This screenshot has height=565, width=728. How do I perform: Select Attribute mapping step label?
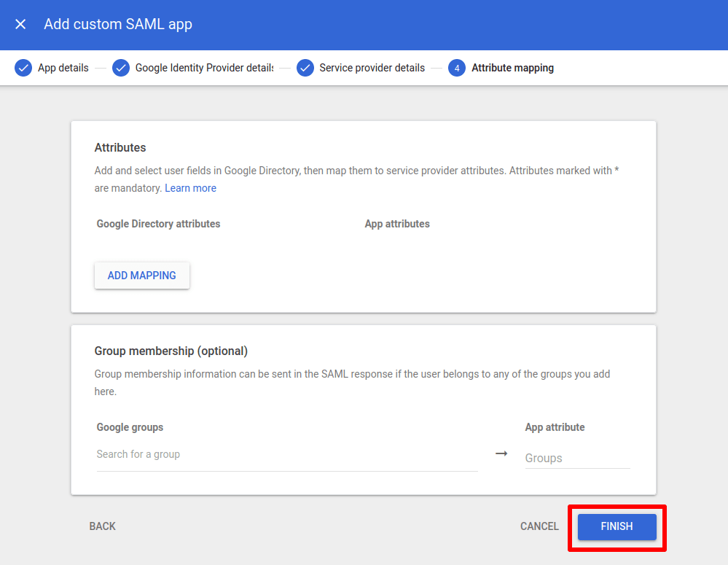(512, 68)
